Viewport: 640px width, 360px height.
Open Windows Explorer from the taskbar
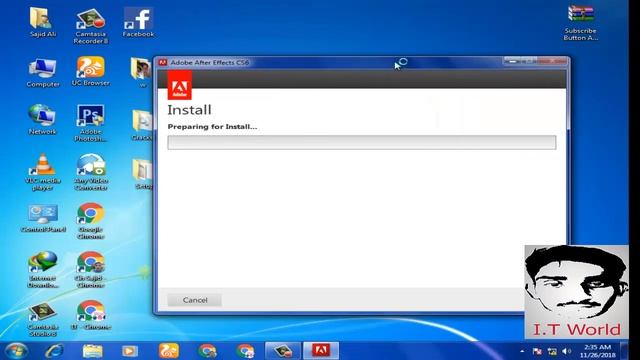tap(92, 351)
